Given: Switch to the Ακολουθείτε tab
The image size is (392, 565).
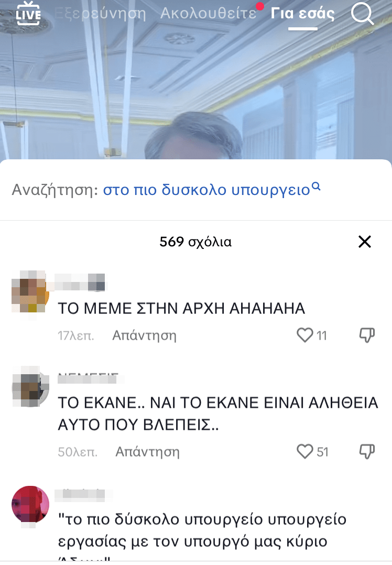Looking at the screenshot, I should (208, 13).
